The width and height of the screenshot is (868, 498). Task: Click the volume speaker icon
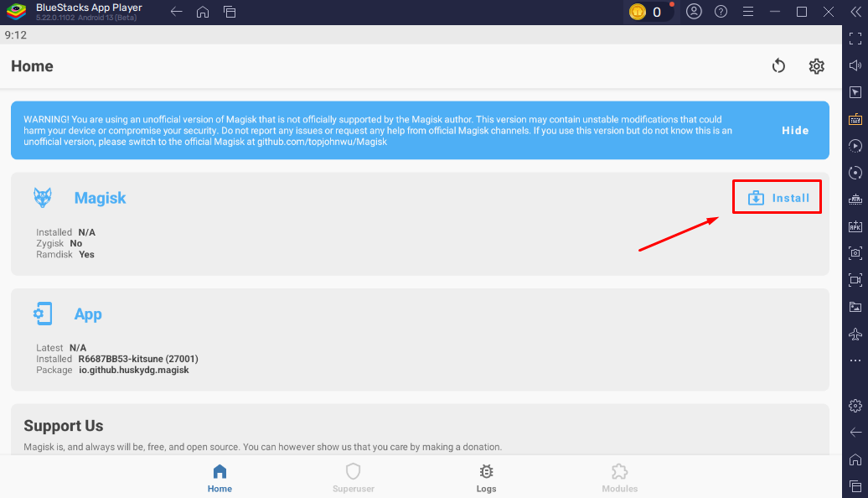[855, 65]
